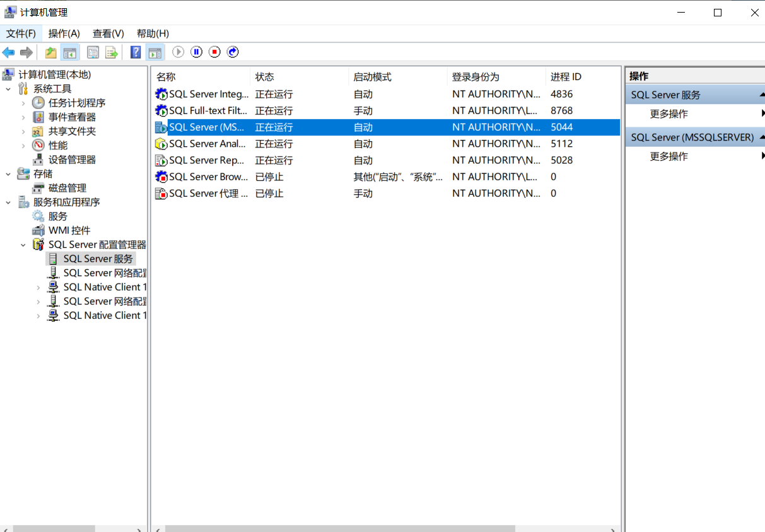The height and width of the screenshot is (532, 765).
Task: Open the 操作(A) menu
Action: [64, 33]
